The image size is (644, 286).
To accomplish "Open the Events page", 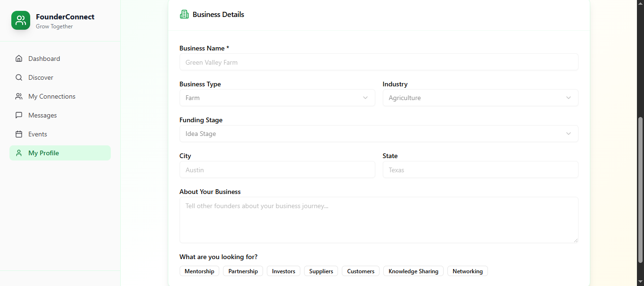I will point(60,134).
